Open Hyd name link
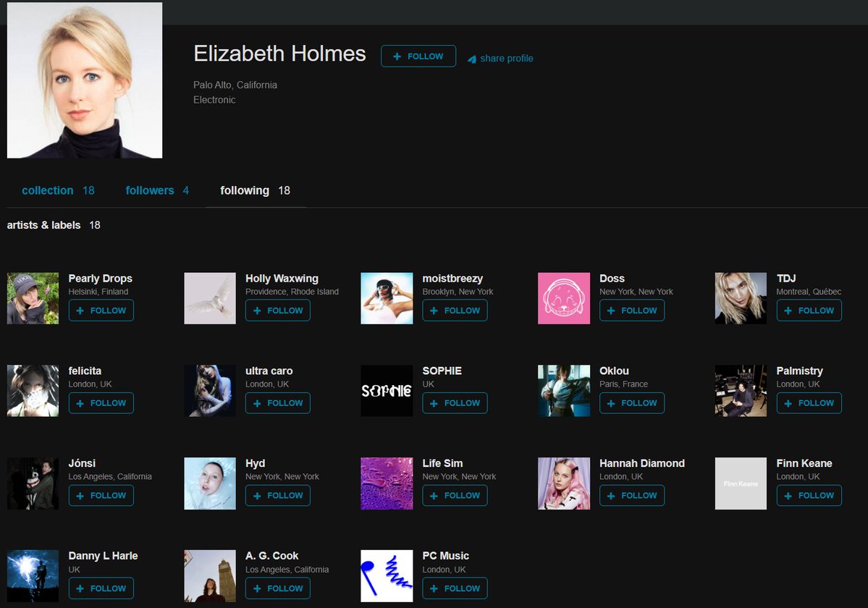The height and width of the screenshot is (608, 868). (x=256, y=463)
